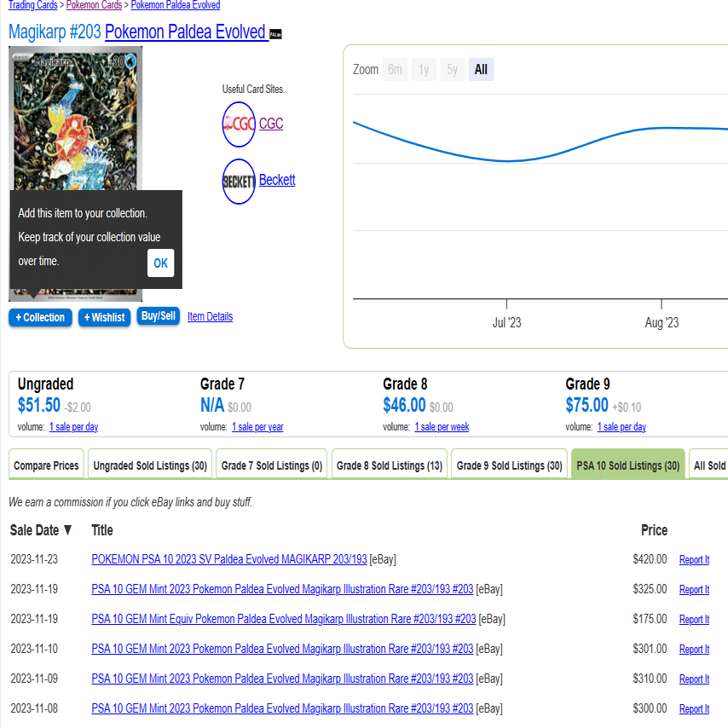
Task: Click the Grade 7 N/A price
Action: (212, 405)
